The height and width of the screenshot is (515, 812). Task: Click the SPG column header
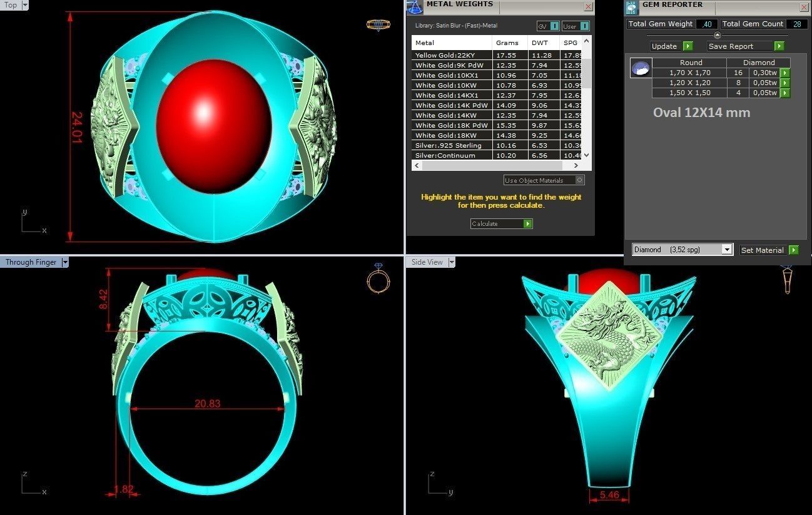pos(571,43)
